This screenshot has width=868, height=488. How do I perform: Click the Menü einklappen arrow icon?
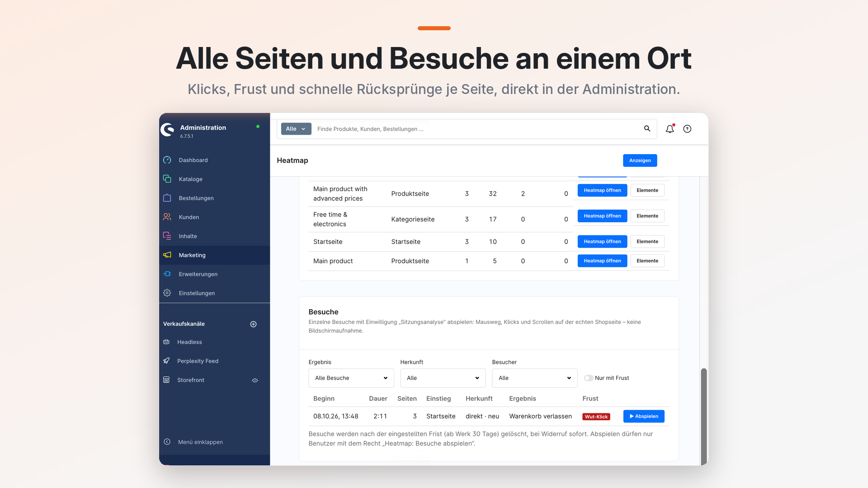point(167,442)
